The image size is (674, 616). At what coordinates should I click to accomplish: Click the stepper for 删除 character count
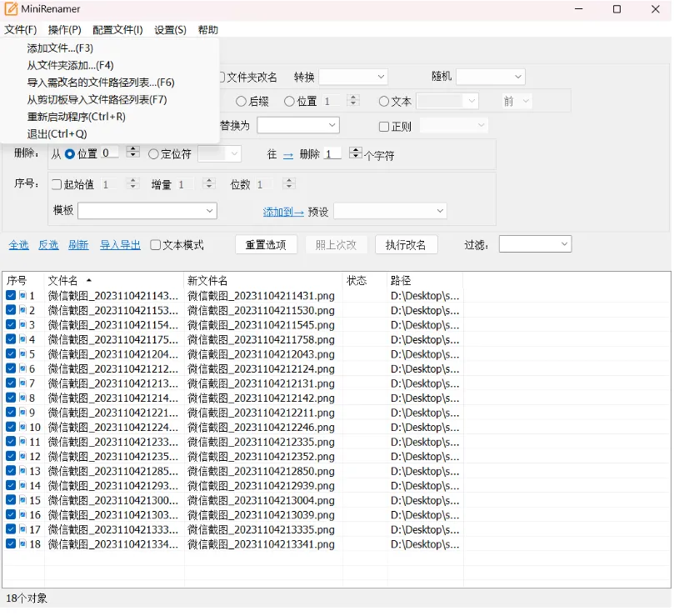356,153
